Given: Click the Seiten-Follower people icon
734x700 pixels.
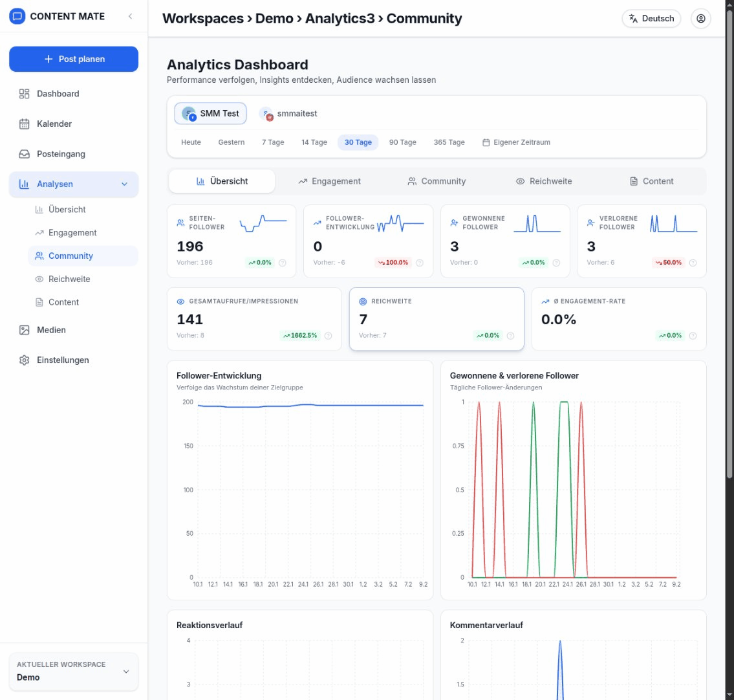Looking at the screenshot, I should tap(180, 223).
